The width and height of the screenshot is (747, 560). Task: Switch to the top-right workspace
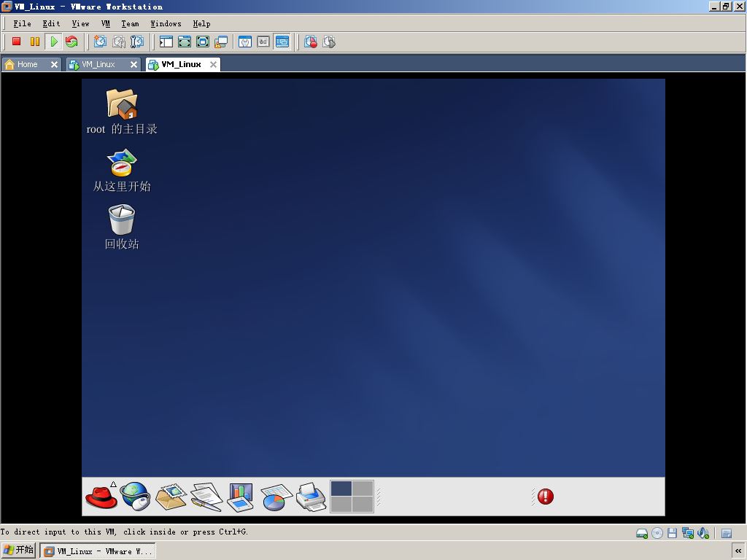point(363,489)
